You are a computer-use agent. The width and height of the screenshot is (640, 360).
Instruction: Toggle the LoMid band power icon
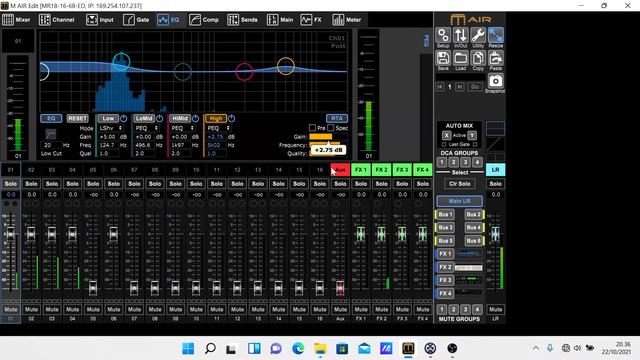pos(160,118)
